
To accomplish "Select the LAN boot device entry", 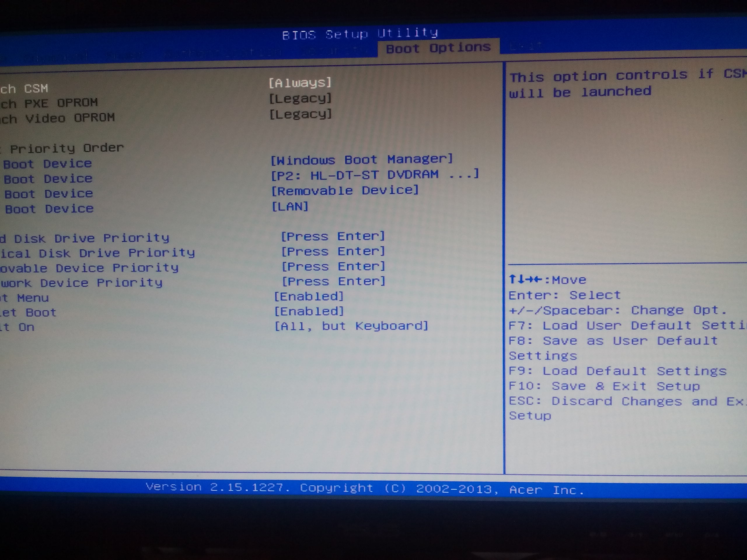I will tap(290, 206).
